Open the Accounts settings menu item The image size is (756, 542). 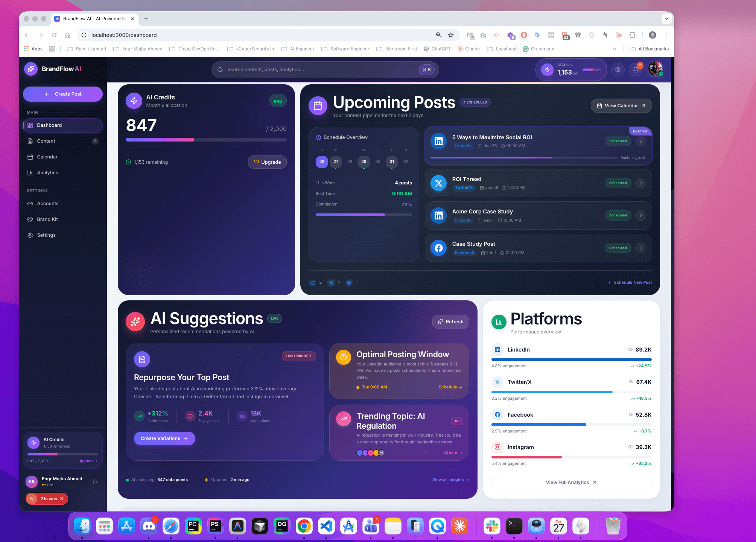pos(48,204)
